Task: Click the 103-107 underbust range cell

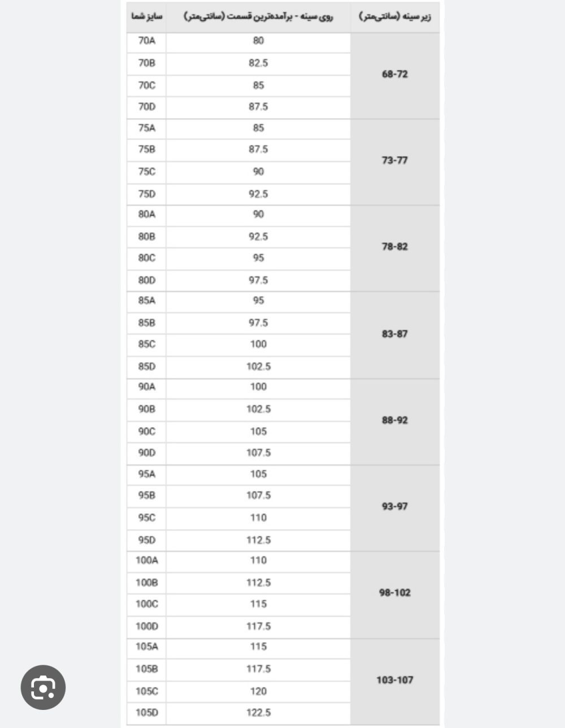Action: (394, 681)
